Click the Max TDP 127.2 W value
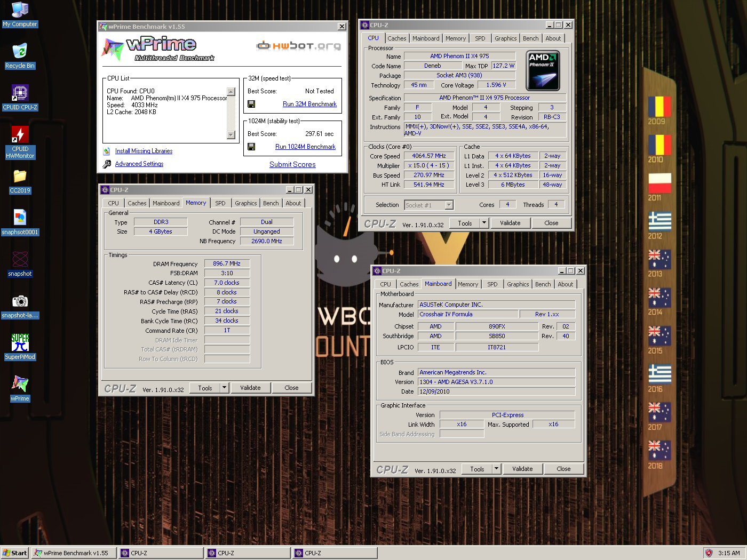747x560 pixels. click(504, 66)
